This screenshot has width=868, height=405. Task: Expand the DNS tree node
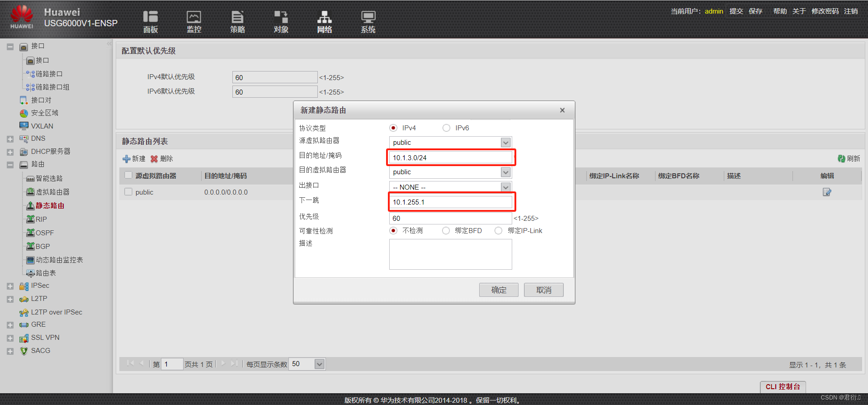pyautogui.click(x=10, y=139)
